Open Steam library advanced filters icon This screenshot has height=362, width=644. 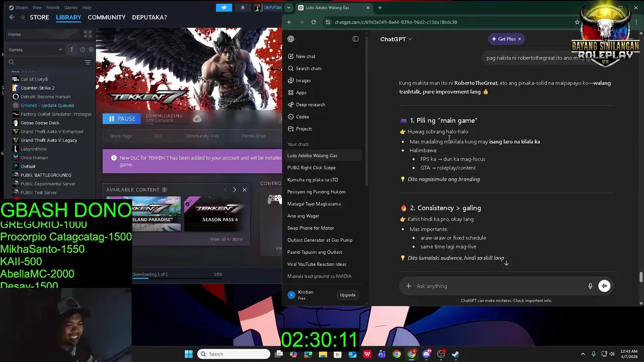tap(88, 62)
